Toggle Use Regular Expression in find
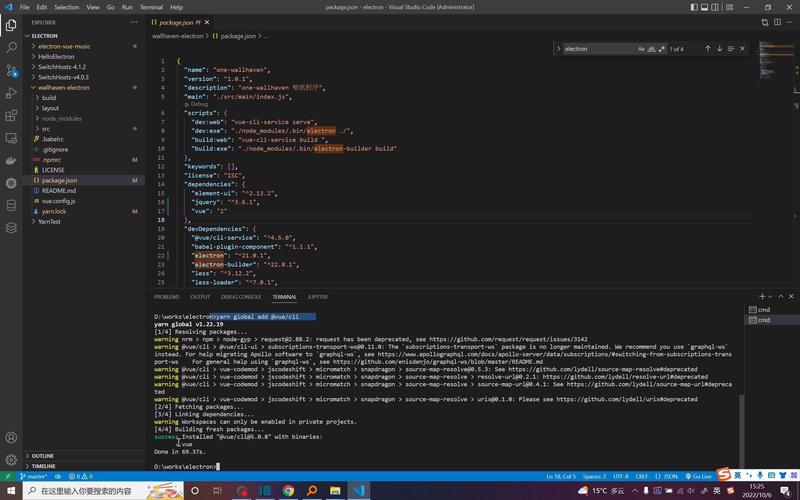800x500 pixels. click(x=662, y=48)
